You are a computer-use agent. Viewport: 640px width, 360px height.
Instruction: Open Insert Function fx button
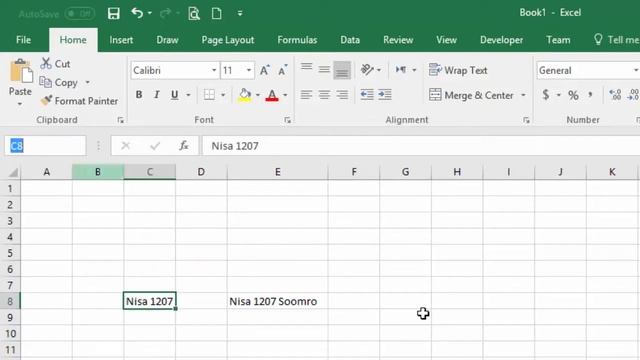184,146
